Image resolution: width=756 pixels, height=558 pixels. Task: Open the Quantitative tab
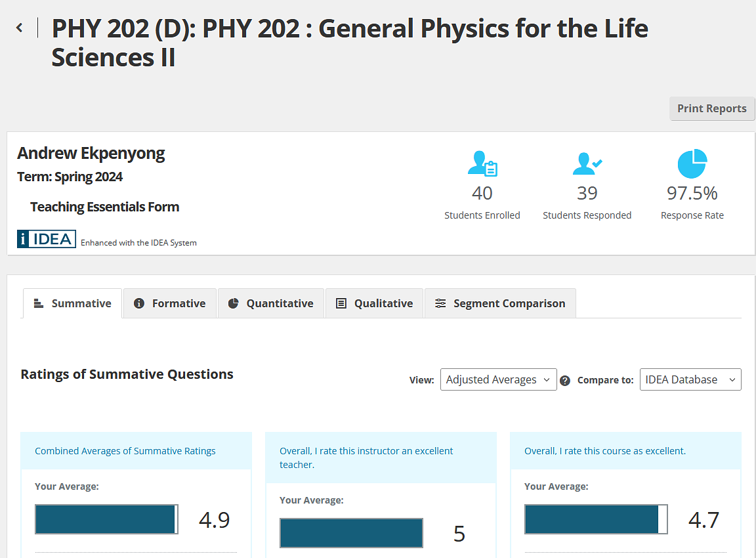[271, 303]
